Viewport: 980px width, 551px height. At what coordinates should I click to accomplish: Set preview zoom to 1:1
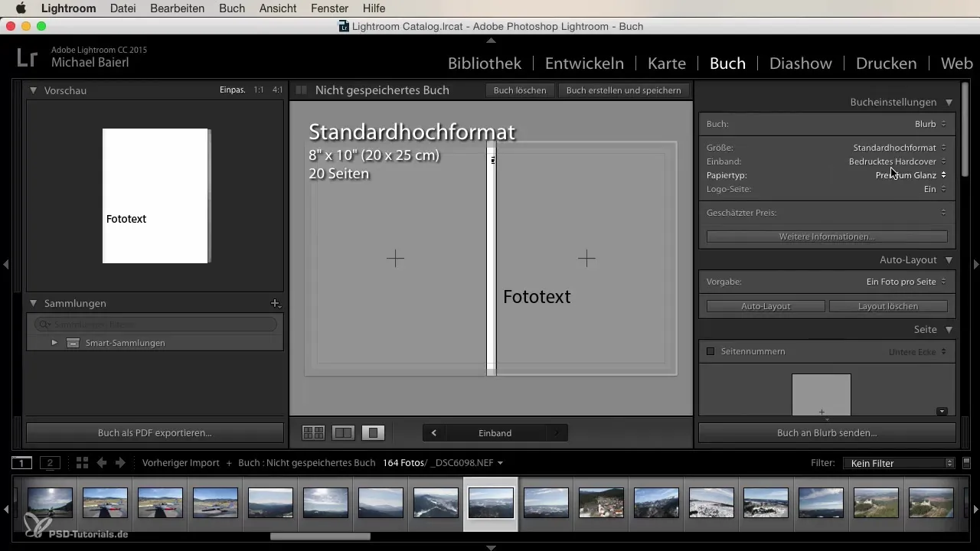(259, 90)
